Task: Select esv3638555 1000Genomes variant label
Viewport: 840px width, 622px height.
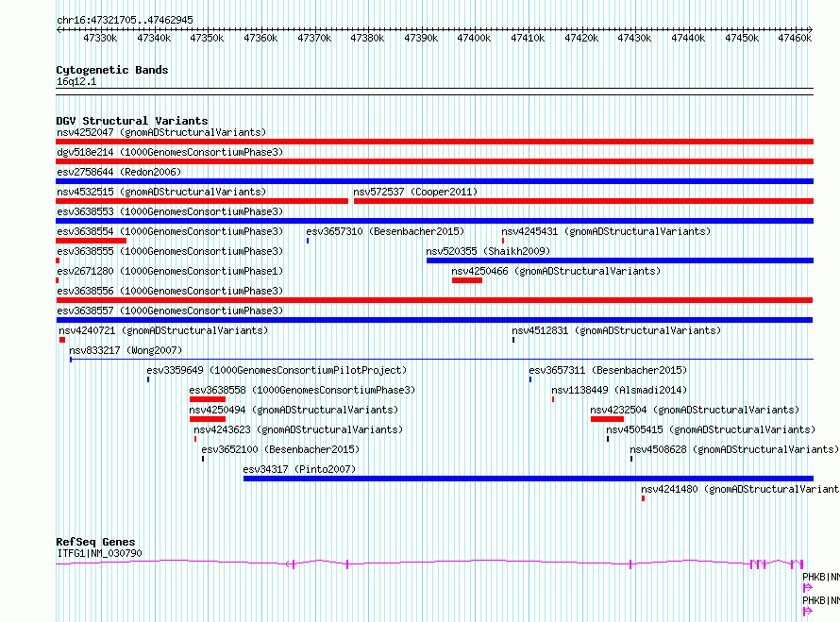Action: coord(170,251)
